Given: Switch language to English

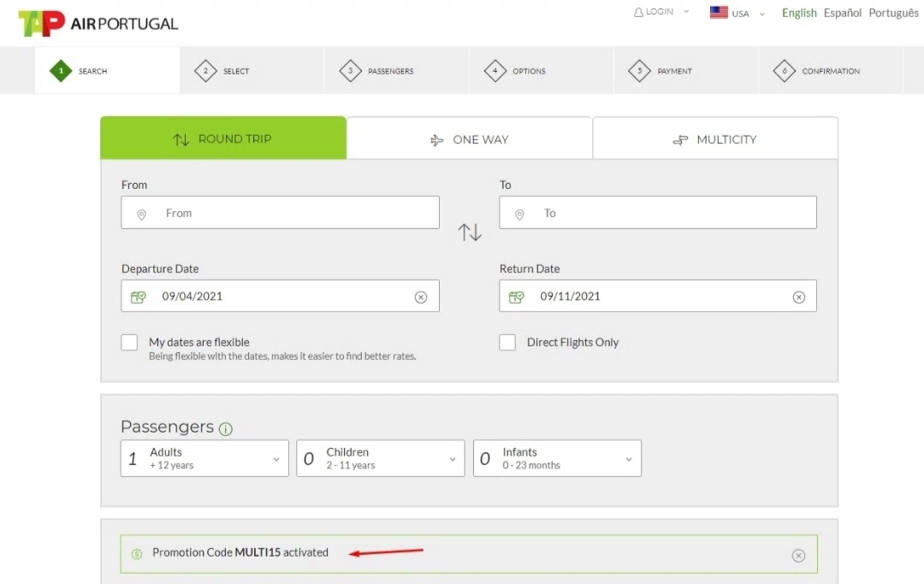Looking at the screenshot, I should click(x=799, y=13).
